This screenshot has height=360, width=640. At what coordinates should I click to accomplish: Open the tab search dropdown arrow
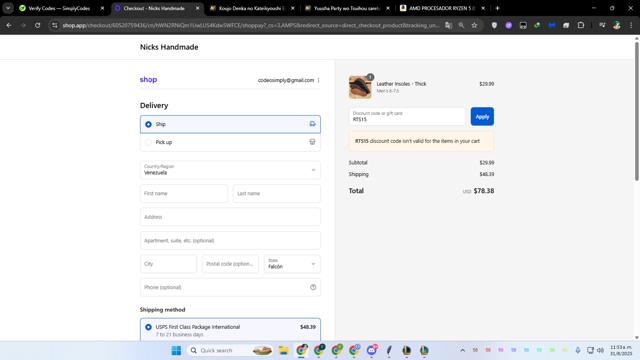tap(8, 8)
